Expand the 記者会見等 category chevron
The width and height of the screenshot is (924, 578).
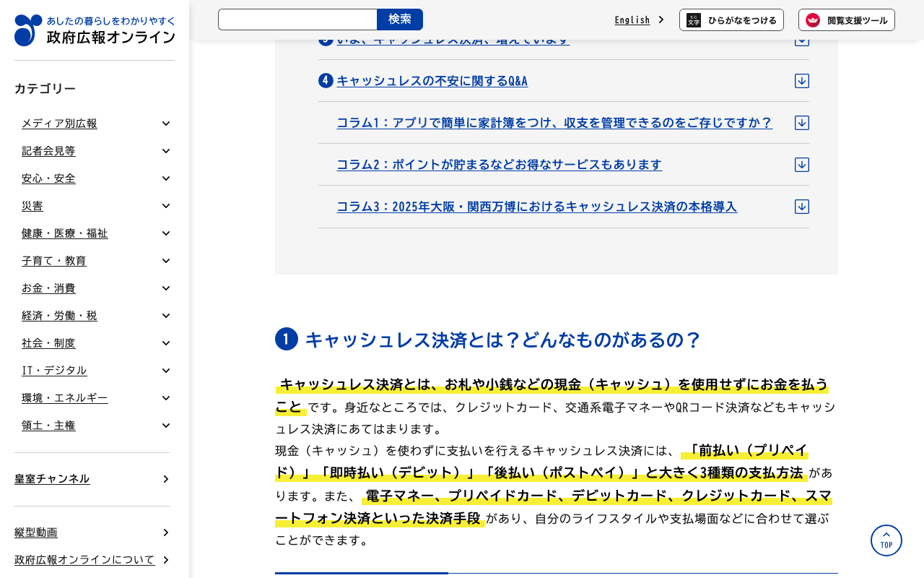pyautogui.click(x=166, y=151)
